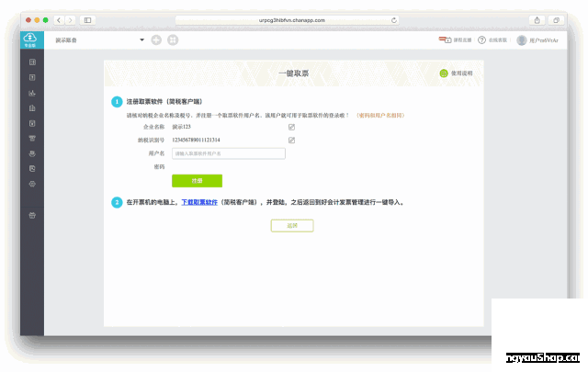This screenshot has width=588, height=372.
Task: Click the round plus icon in top toolbar
Action: tap(156, 39)
